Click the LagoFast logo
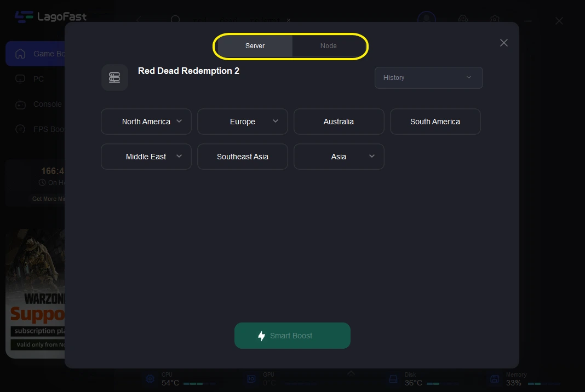Viewport: 585px width, 392px height. coord(51,17)
